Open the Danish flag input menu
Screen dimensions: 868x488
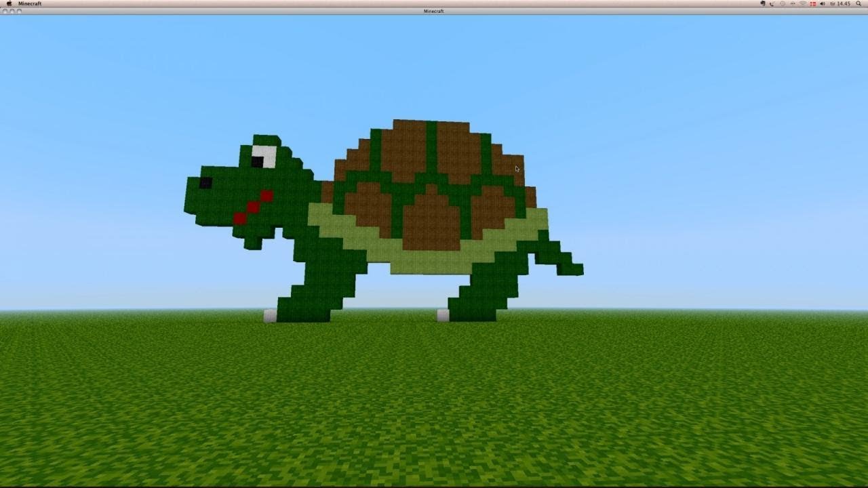[813, 3]
